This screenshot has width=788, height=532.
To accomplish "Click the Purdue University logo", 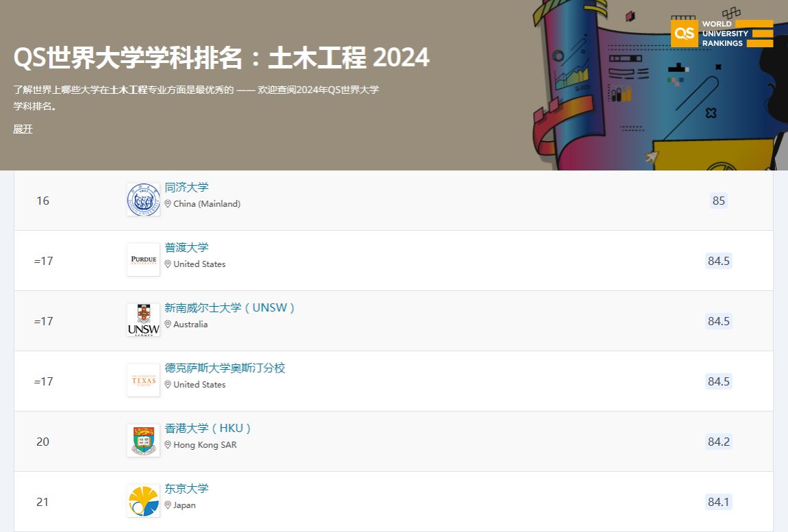I will (x=143, y=259).
